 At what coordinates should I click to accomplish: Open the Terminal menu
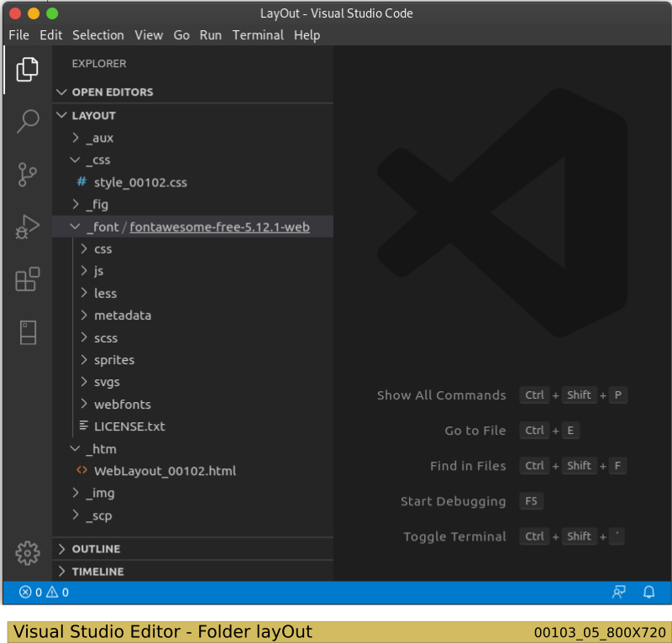[258, 35]
